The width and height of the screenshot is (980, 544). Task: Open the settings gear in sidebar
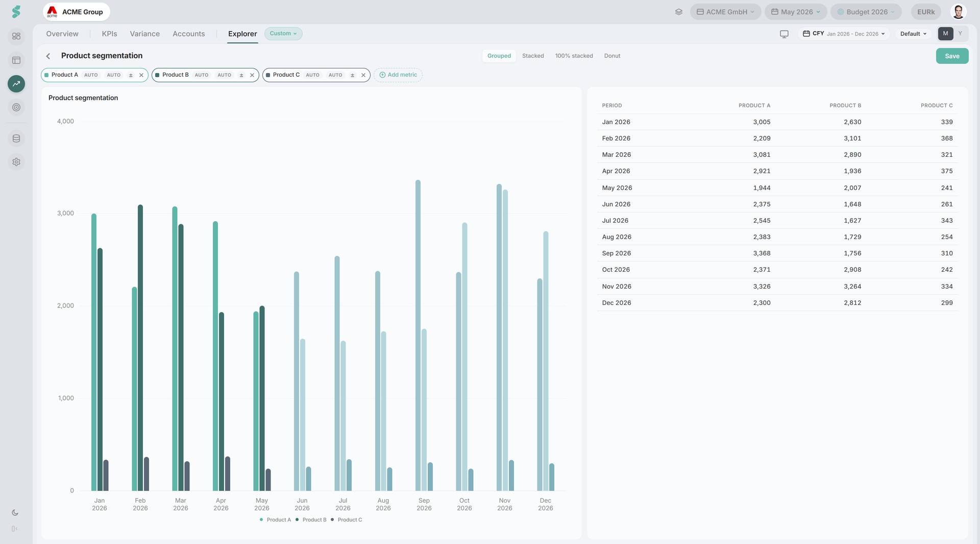(16, 162)
